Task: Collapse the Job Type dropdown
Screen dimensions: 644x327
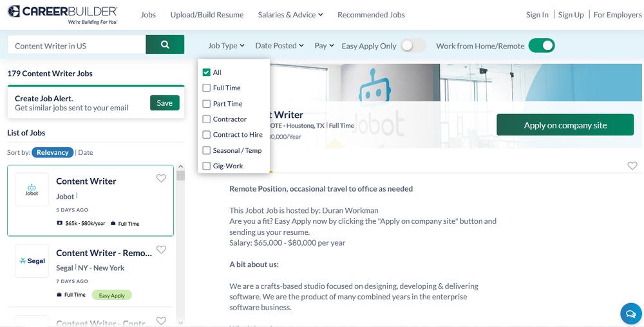Action: point(226,46)
